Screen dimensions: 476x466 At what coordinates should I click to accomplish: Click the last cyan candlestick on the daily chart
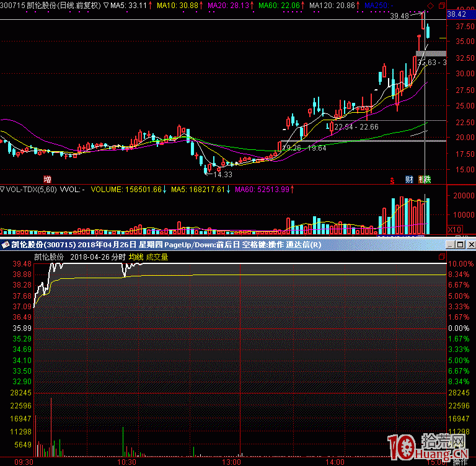428,32
